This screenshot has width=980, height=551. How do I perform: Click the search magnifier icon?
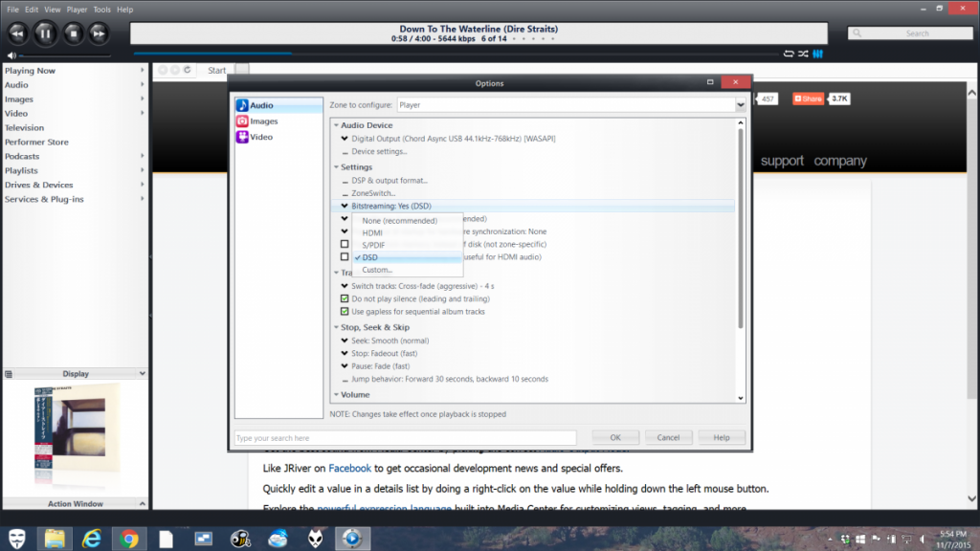(x=857, y=33)
